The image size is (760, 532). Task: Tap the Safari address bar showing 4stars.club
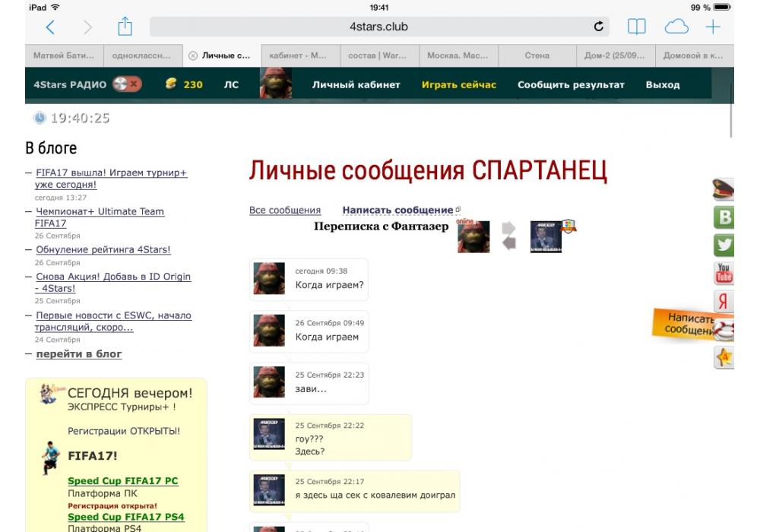[378, 27]
